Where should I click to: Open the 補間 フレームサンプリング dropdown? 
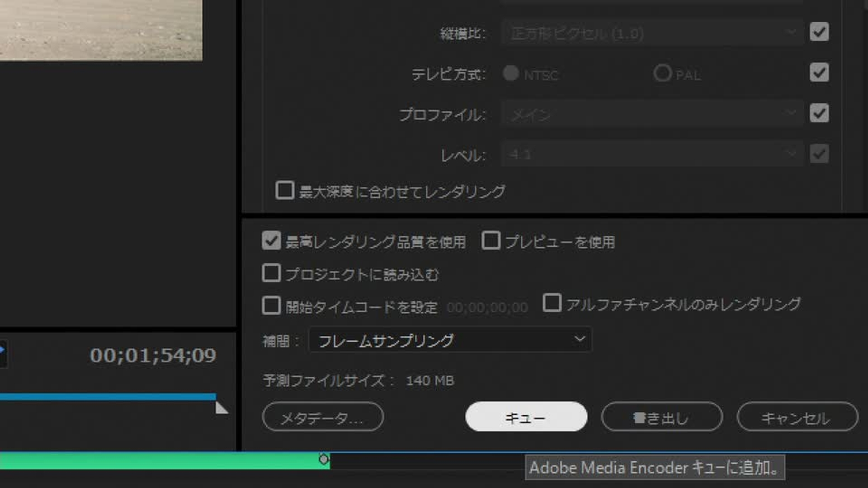450,340
